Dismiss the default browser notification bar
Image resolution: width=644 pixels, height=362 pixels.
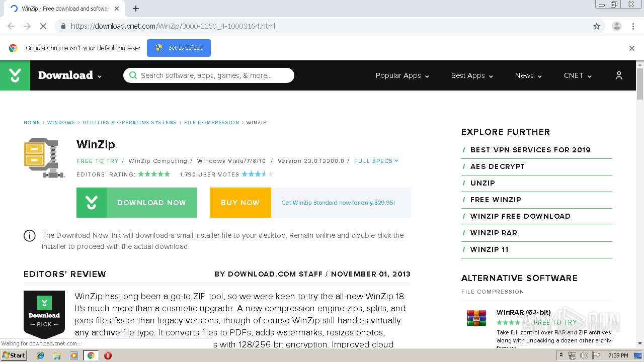(x=632, y=48)
